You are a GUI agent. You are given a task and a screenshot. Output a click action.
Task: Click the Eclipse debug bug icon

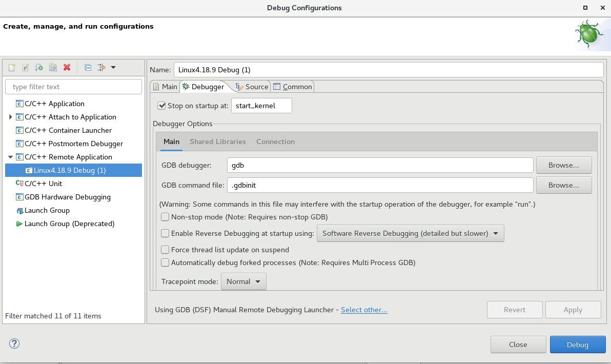pos(589,34)
